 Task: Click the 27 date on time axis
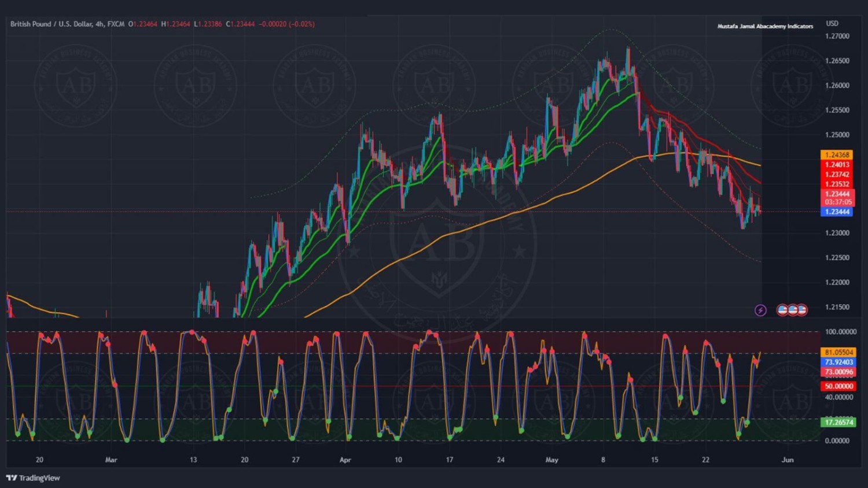click(296, 460)
